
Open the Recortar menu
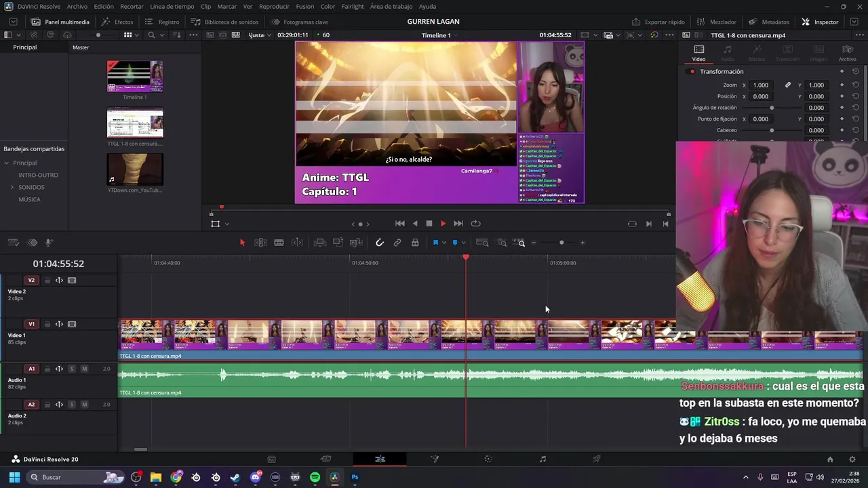point(132,6)
